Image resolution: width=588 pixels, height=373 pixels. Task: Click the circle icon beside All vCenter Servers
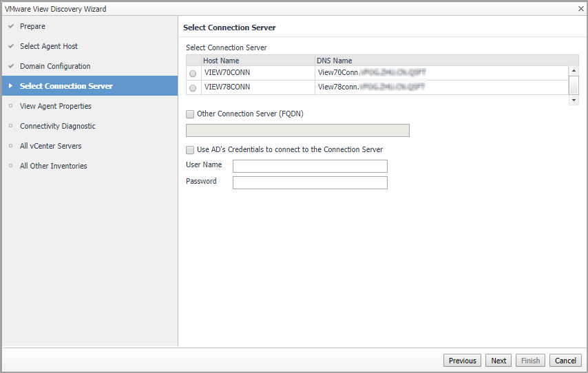coord(11,146)
